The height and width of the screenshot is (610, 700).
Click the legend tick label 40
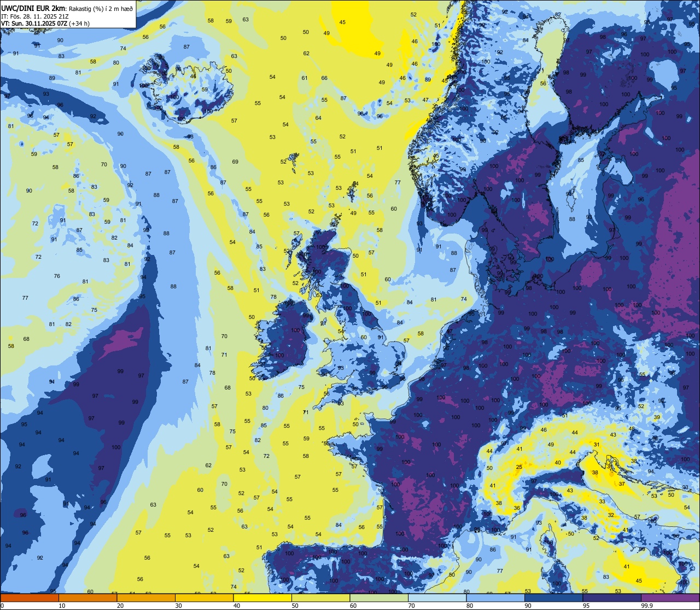(x=237, y=606)
